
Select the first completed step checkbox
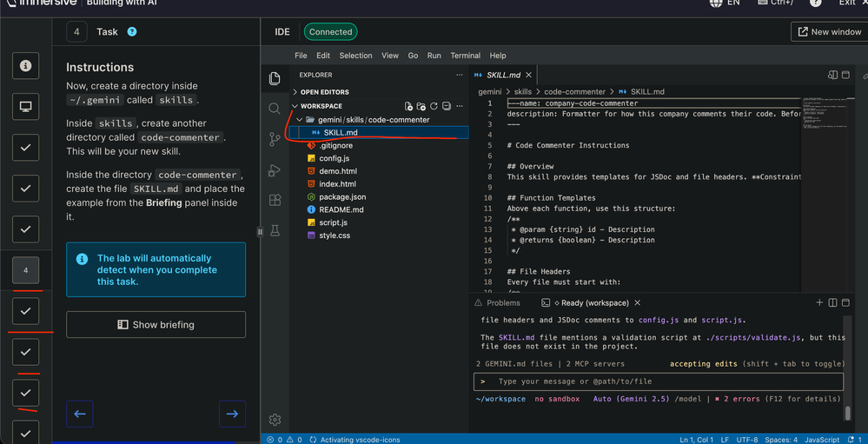(25, 148)
